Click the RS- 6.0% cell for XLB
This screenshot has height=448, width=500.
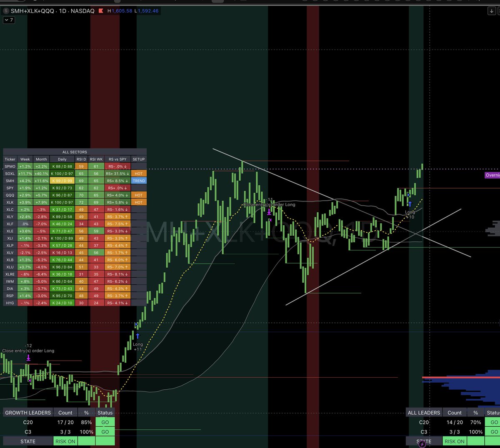pos(117,260)
